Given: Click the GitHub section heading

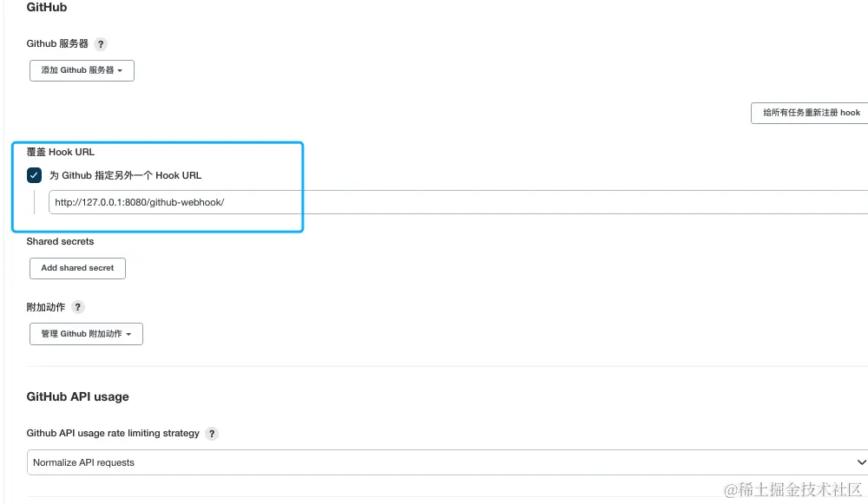Looking at the screenshot, I should [x=47, y=7].
